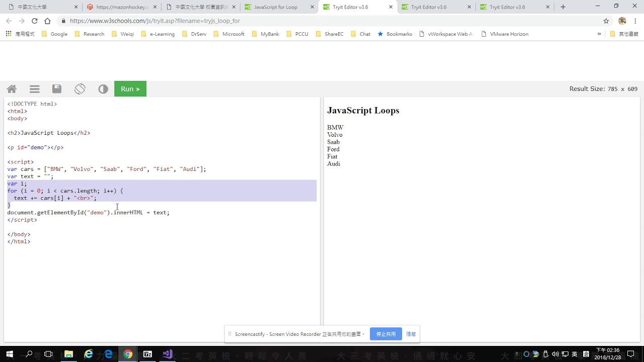This screenshot has width=644, height=362.
Task: View site info via the padlock icon
Action: pyautogui.click(x=63, y=21)
